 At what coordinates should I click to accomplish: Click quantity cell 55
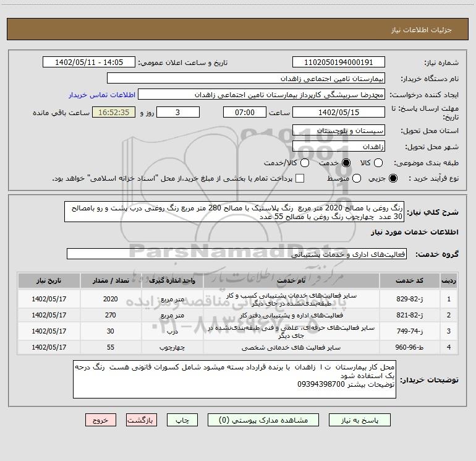111,347
